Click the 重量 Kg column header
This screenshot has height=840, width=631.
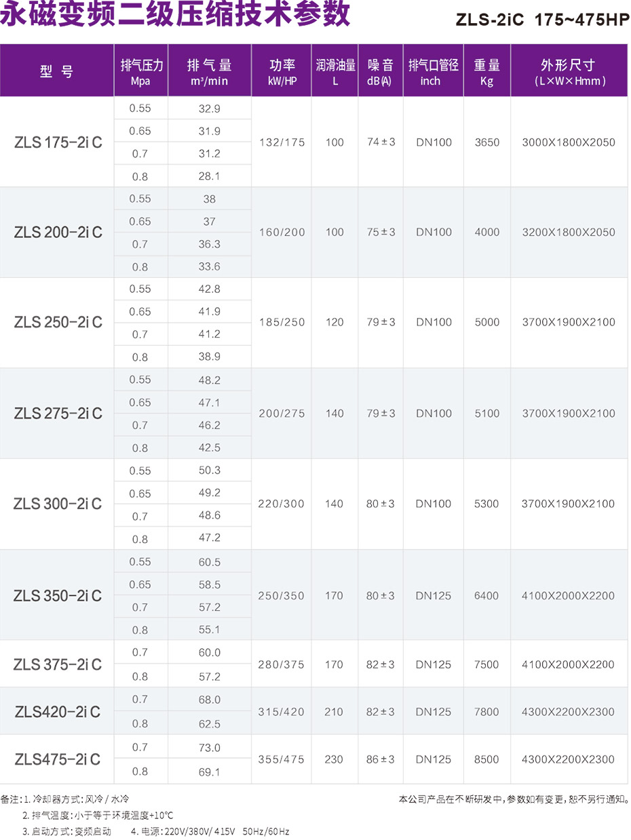(x=487, y=72)
